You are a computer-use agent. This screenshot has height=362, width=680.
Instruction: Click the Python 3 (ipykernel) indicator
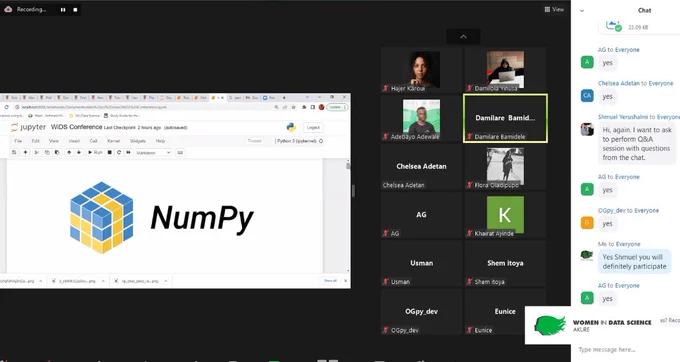299,141
